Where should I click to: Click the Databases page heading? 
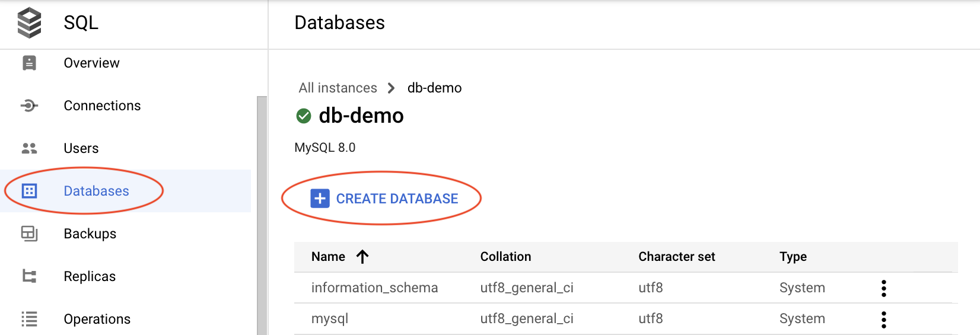[x=340, y=23]
